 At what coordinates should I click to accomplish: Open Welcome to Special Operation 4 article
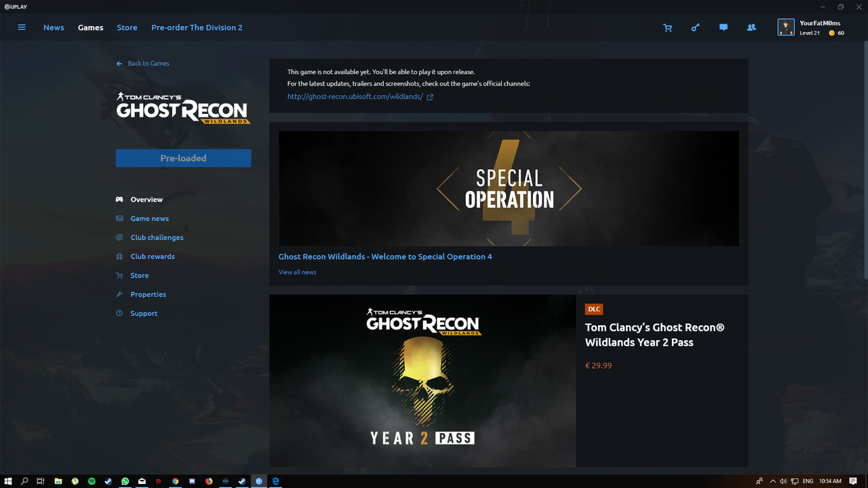(385, 257)
